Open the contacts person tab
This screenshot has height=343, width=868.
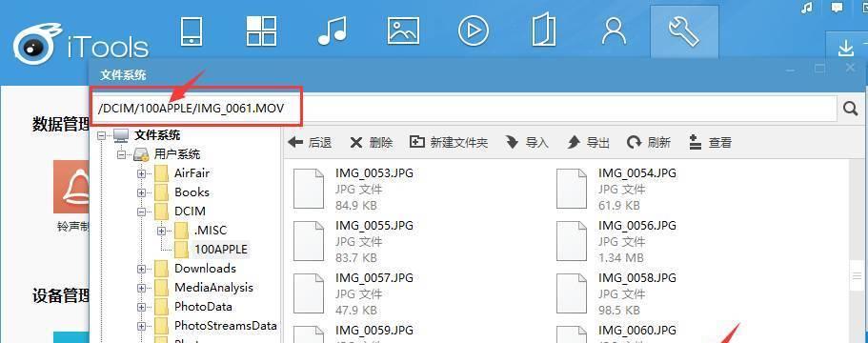point(614,31)
